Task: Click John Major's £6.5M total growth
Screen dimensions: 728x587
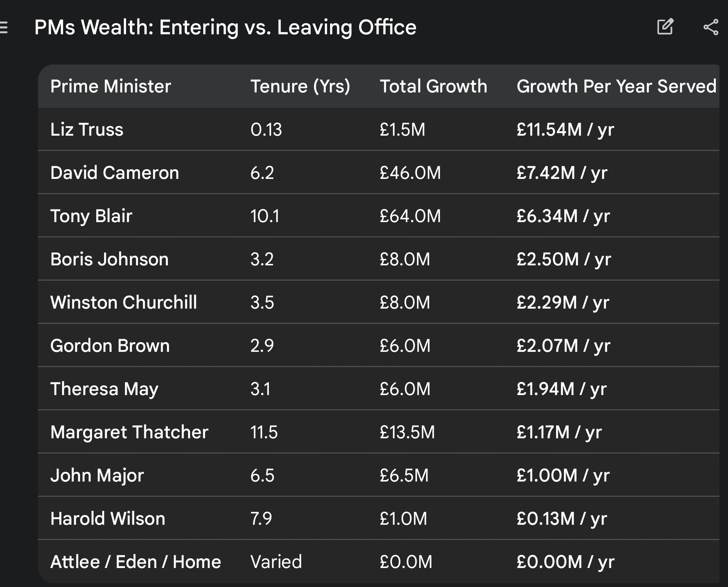Action: point(404,476)
